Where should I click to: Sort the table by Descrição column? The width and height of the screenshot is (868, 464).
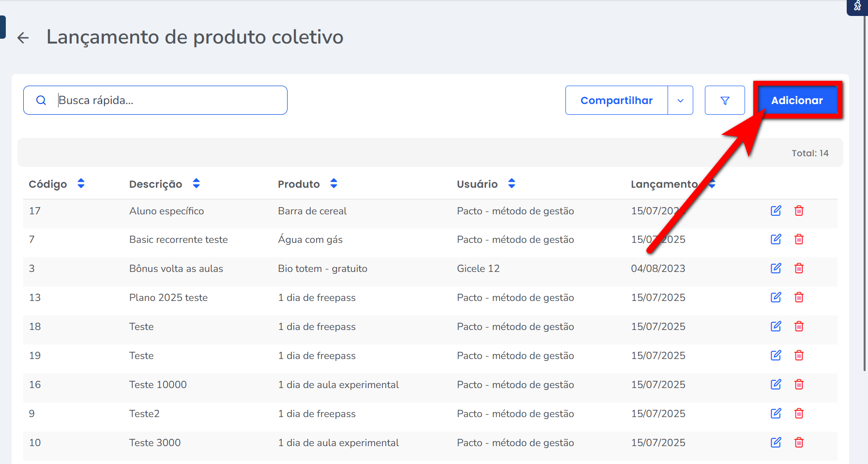click(x=196, y=184)
